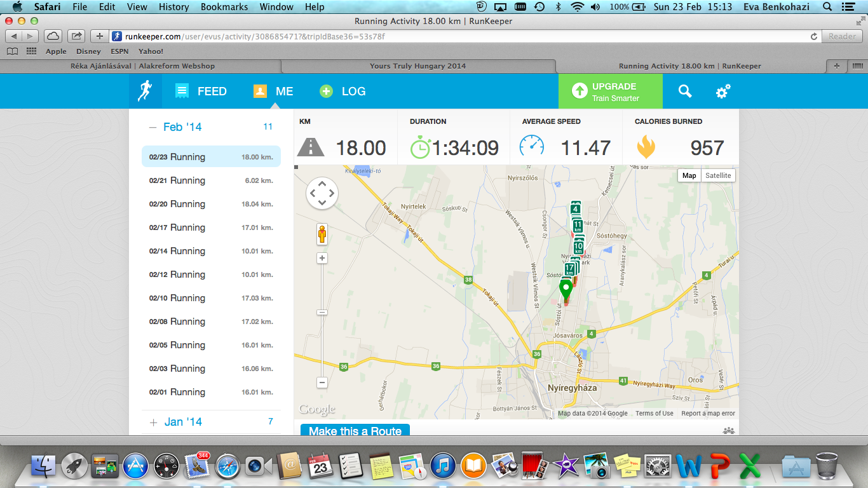Image resolution: width=868 pixels, height=488 pixels.
Task: Open the RunKeeper settings gears icon
Action: pyautogui.click(x=723, y=91)
